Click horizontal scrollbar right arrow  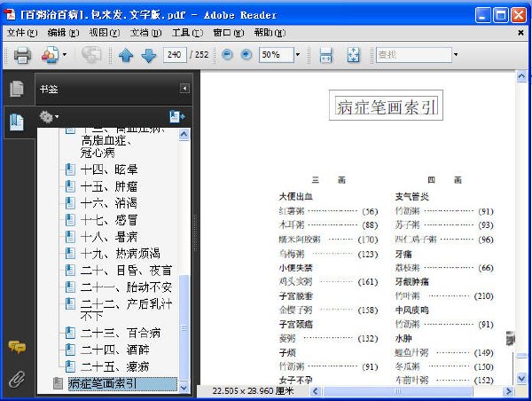[x=508, y=391]
